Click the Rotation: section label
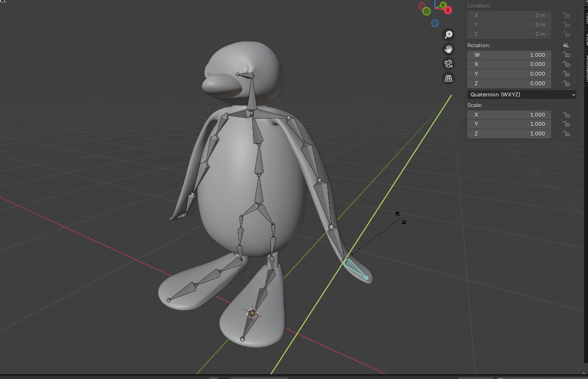The image size is (588, 379). (479, 45)
